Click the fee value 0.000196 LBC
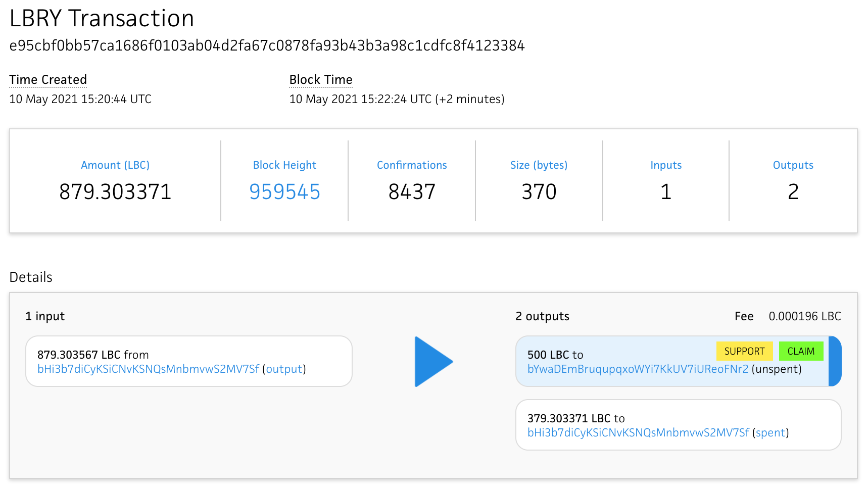 point(805,316)
